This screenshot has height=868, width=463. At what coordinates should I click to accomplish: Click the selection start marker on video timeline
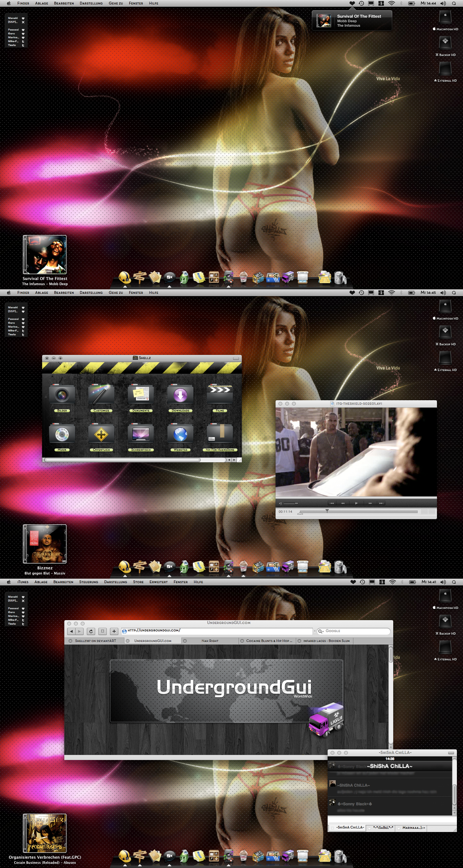pos(301,513)
